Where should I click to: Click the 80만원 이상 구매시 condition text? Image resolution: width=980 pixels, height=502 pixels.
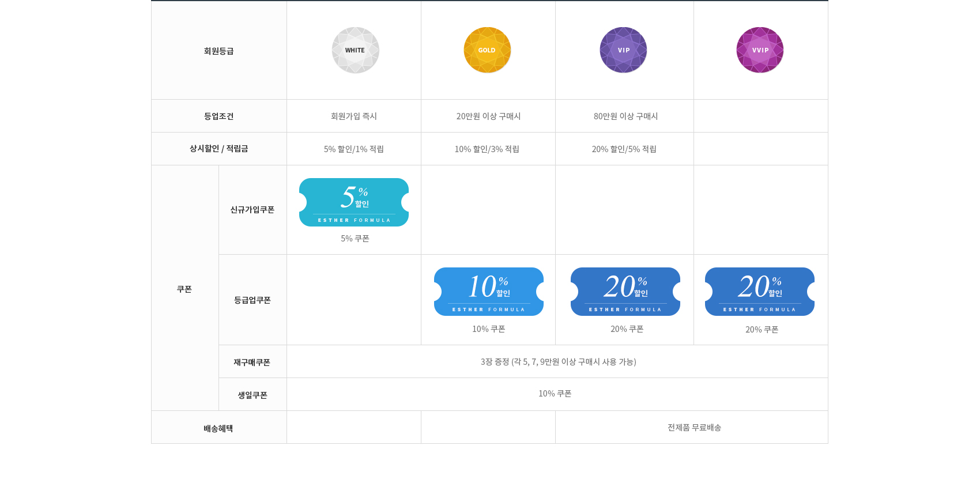pos(625,116)
